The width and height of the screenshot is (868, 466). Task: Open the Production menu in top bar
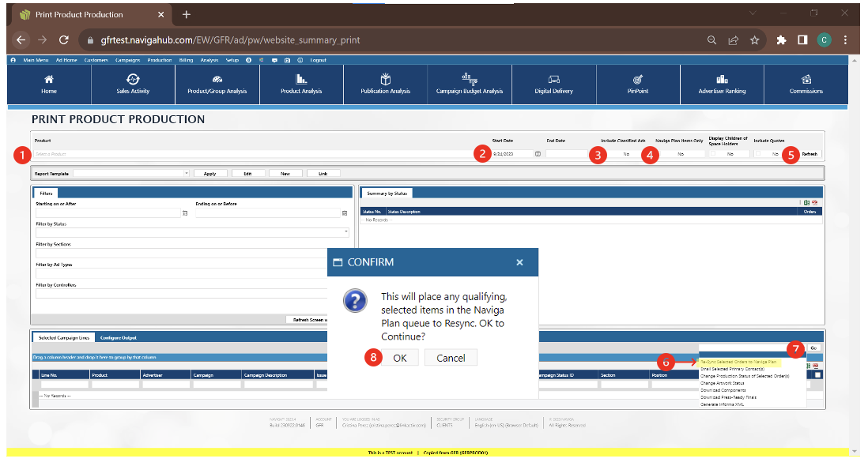pyautogui.click(x=159, y=60)
